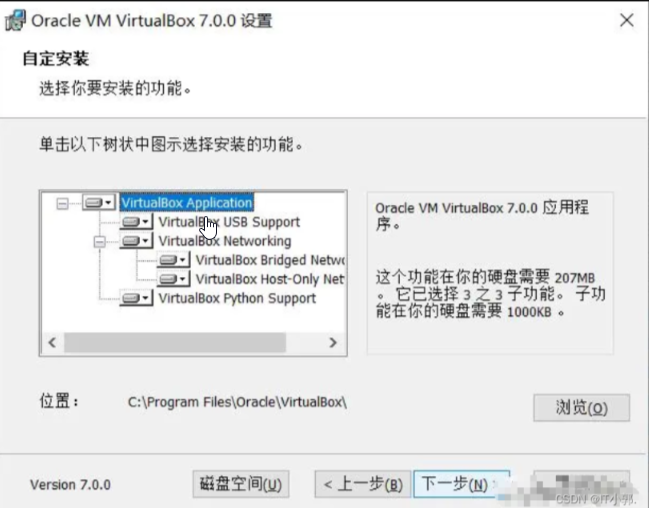Select VirtualBox USB Support tree item
Image resolution: width=649 pixels, height=508 pixels.
(229, 222)
